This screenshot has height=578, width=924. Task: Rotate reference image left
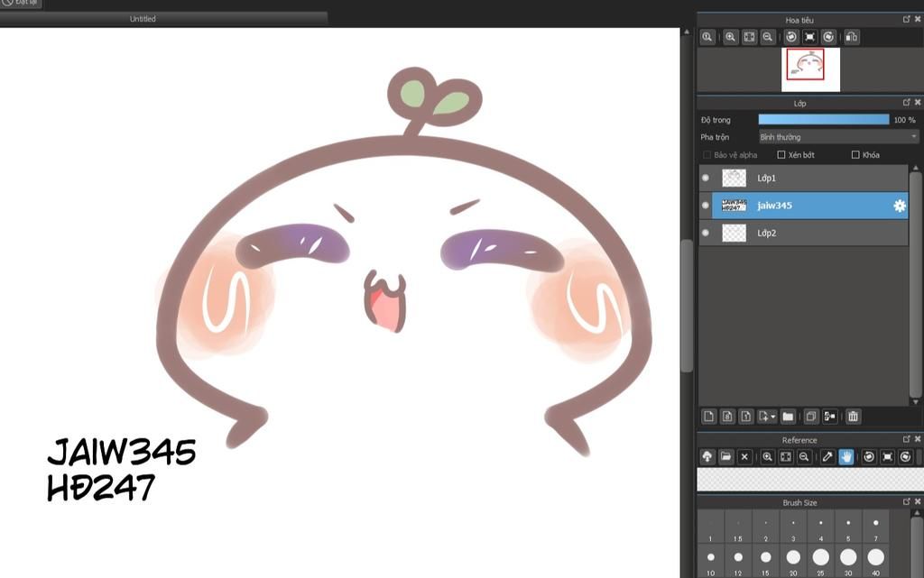coord(869,457)
